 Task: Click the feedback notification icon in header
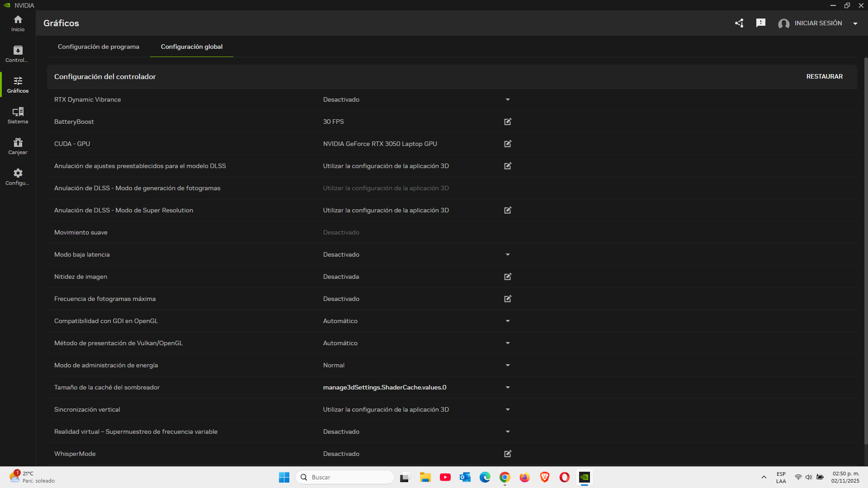coord(760,23)
